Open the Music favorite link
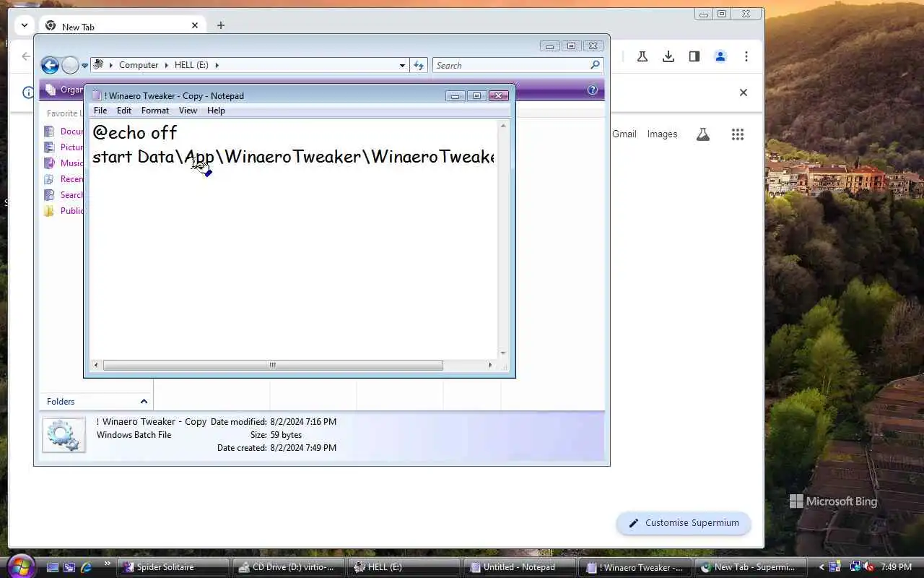 (64, 163)
